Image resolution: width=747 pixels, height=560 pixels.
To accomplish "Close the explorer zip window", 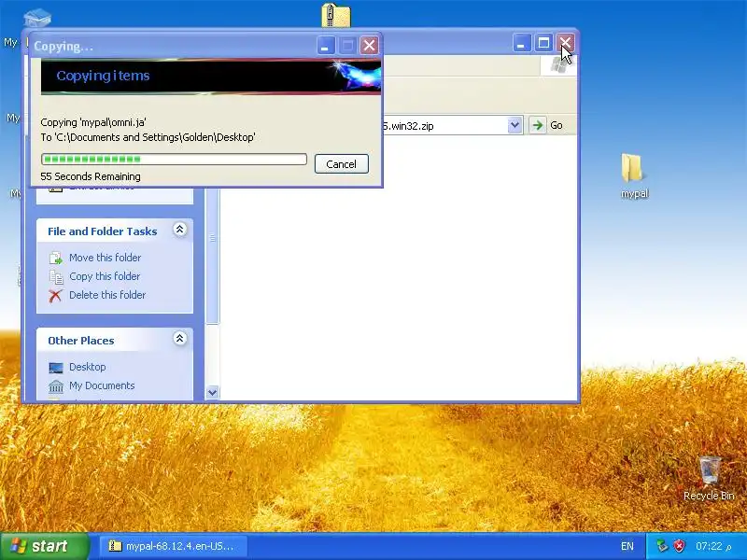I will click(566, 43).
